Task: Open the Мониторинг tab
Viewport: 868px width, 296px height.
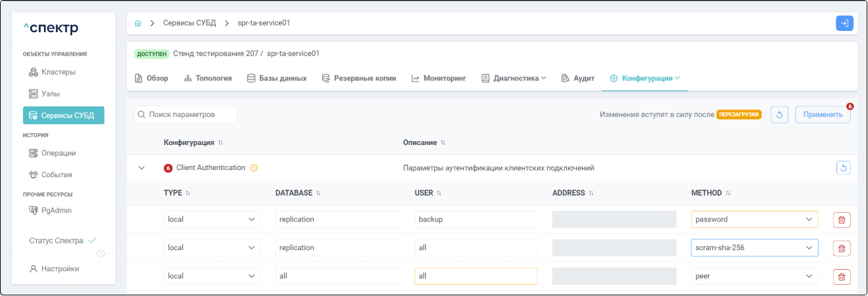Action: (x=438, y=78)
